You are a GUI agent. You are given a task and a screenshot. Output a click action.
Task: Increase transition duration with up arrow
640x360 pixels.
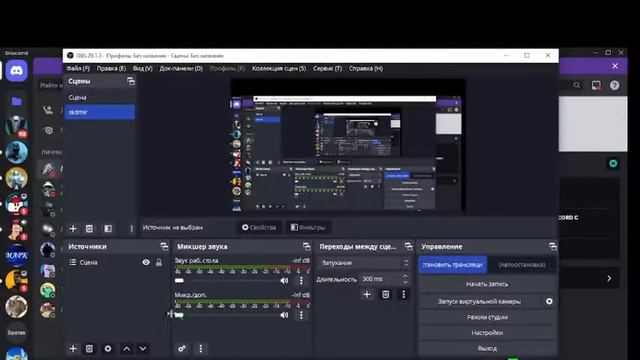405,276
